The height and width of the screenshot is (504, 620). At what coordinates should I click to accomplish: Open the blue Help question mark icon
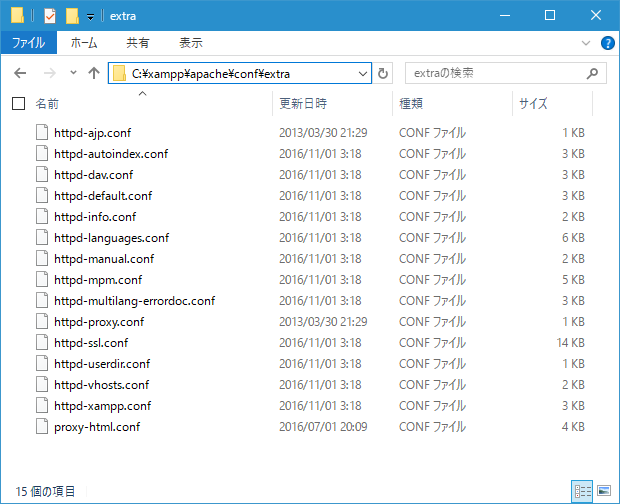click(x=607, y=43)
